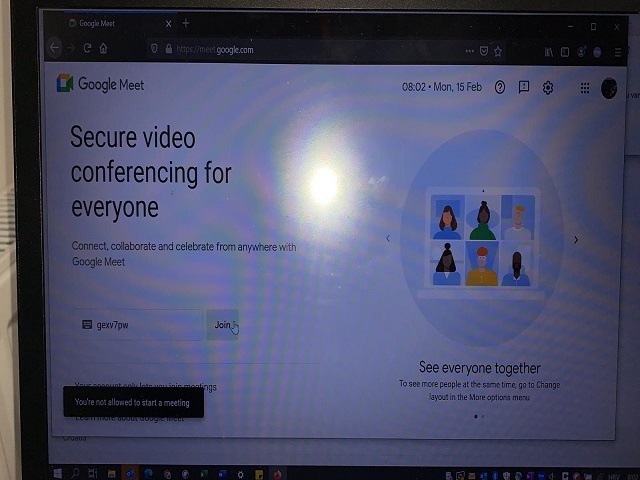Open Excel from the taskbar

[x=204, y=474]
